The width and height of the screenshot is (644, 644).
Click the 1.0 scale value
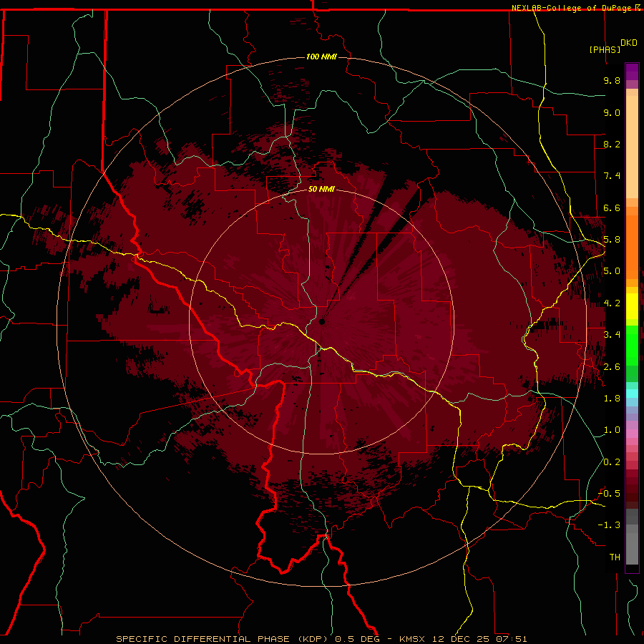point(612,430)
